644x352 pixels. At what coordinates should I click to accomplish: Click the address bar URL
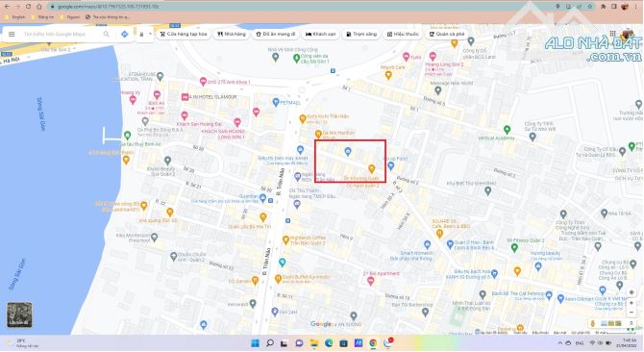(x=108, y=7)
